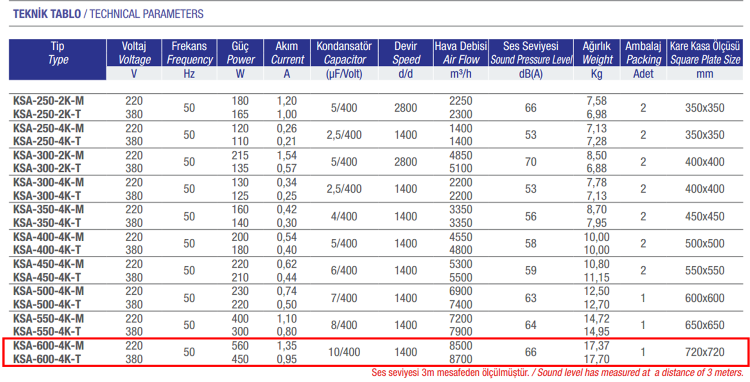Click the 550x550 plate size cell

(705, 271)
